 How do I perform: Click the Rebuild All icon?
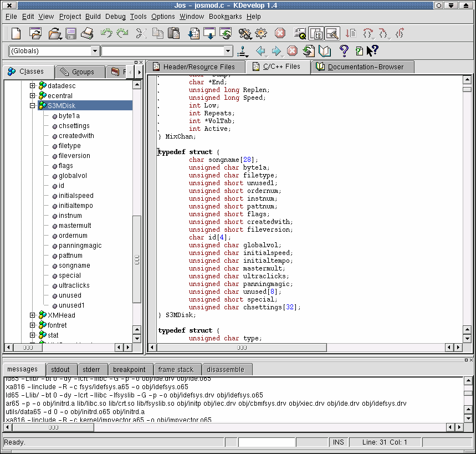226,33
